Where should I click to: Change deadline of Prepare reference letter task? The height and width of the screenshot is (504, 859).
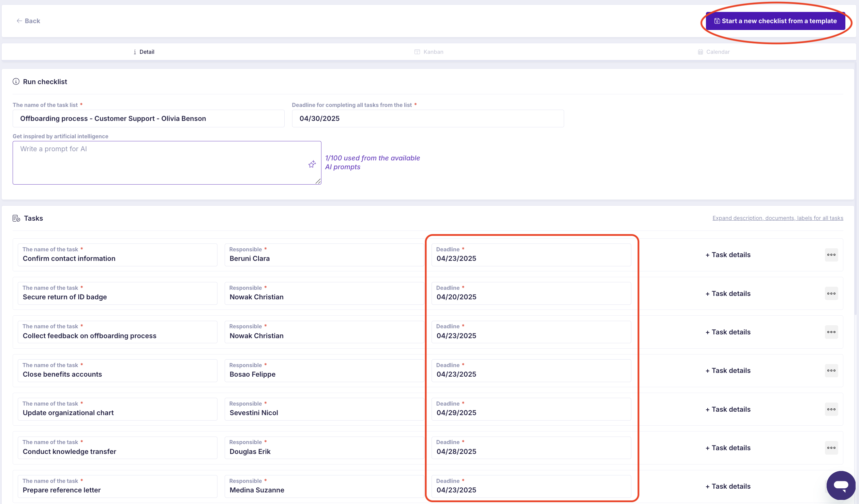pyautogui.click(x=531, y=486)
